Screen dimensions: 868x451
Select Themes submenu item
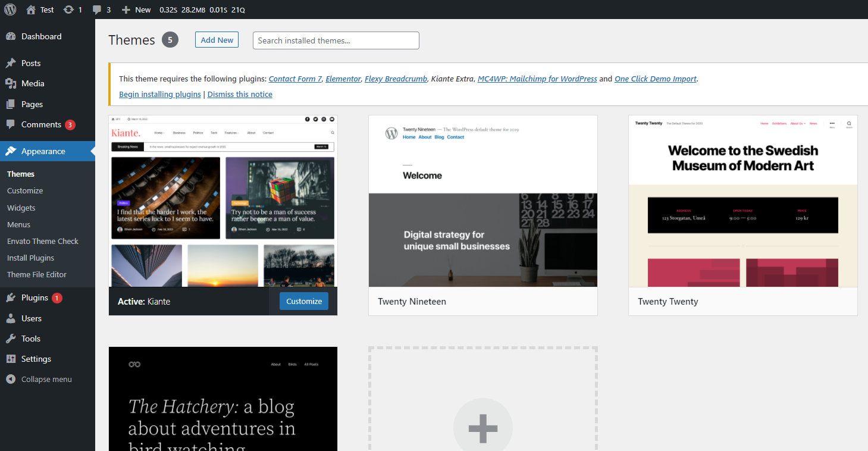tap(21, 174)
